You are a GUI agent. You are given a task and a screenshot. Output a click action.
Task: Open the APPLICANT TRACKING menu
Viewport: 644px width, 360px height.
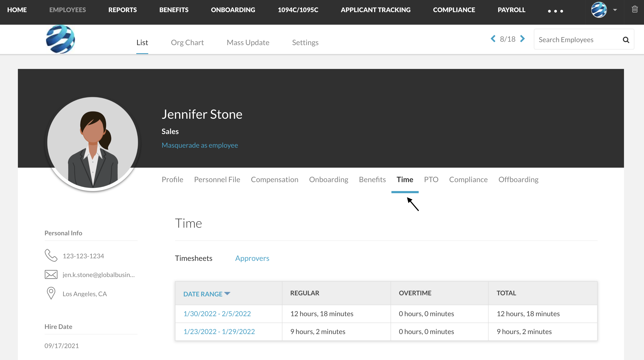tap(375, 10)
